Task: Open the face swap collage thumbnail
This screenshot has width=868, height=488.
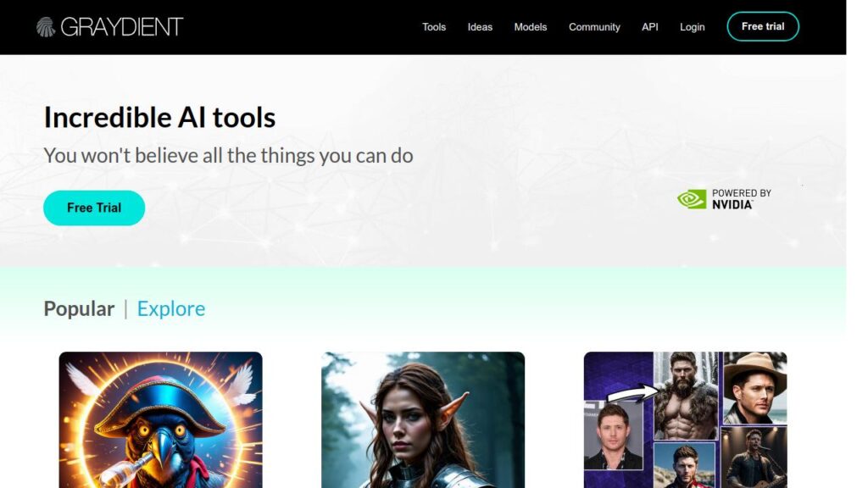Action: pyautogui.click(x=685, y=420)
